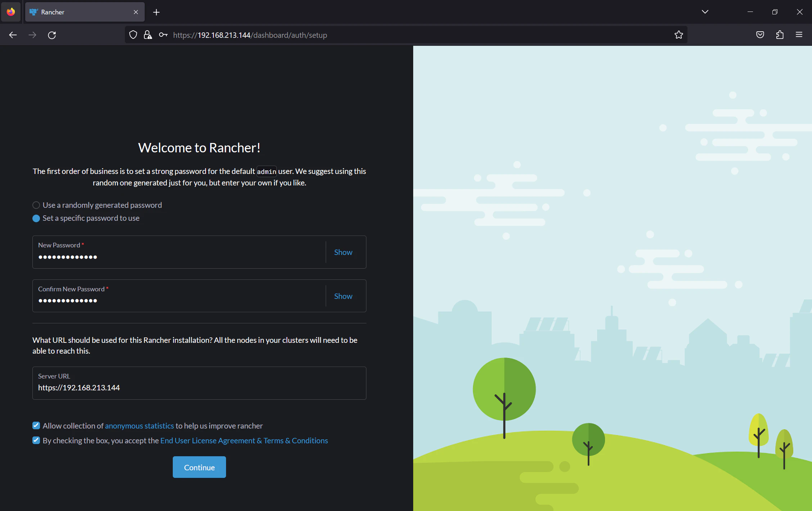This screenshot has width=812, height=511.
Task: Toggle the license agreement acceptance checkbox
Action: coord(36,440)
